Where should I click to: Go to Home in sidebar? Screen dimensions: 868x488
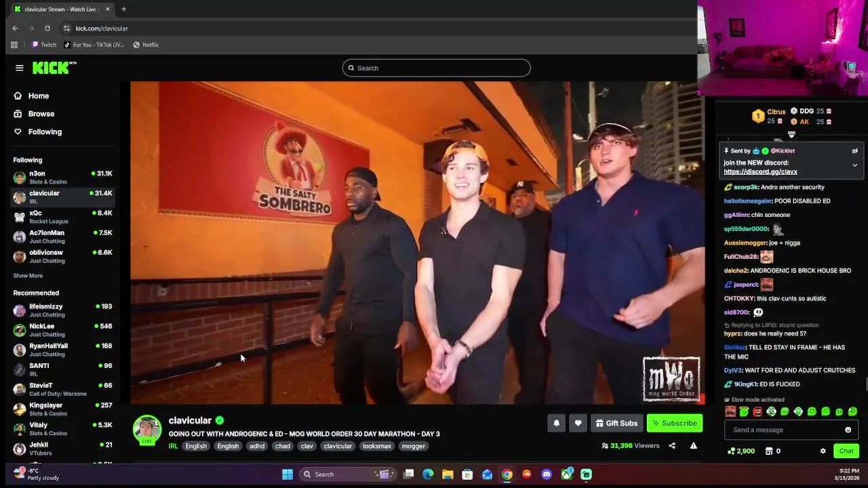(39, 96)
